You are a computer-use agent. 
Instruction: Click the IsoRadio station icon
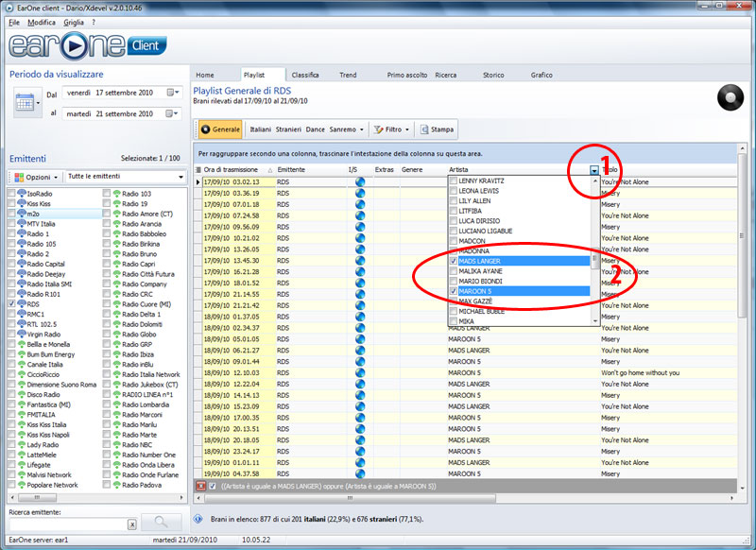(22, 194)
